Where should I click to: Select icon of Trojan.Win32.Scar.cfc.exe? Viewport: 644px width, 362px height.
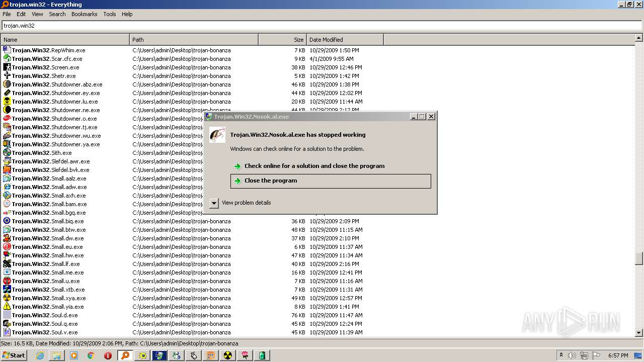[x=7, y=59]
